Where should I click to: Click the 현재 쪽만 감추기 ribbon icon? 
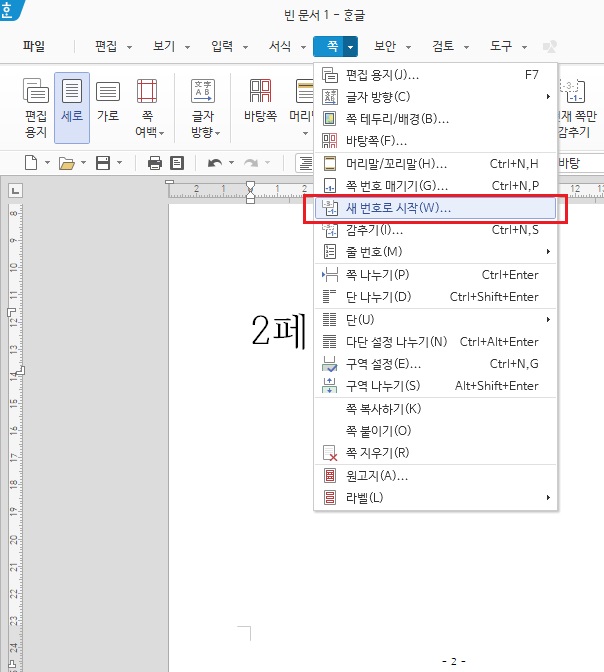pos(577,108)
